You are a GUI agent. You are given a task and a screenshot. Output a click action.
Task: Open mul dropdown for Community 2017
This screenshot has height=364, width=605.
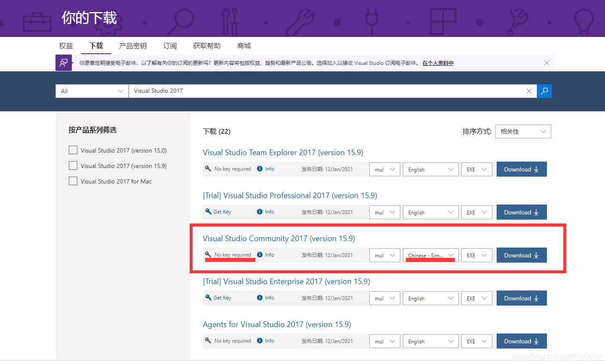point(385,255)
